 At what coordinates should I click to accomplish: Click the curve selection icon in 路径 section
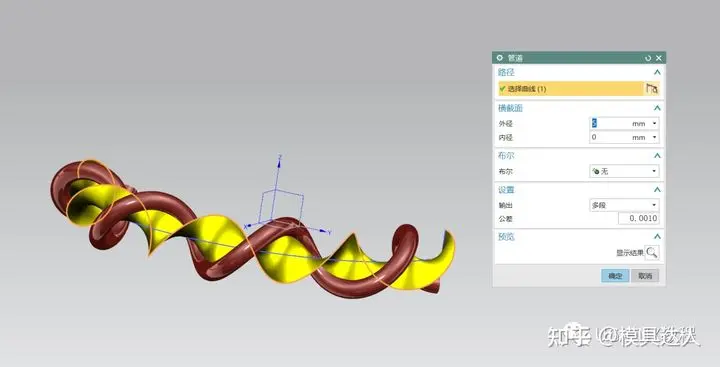(652, 89)
